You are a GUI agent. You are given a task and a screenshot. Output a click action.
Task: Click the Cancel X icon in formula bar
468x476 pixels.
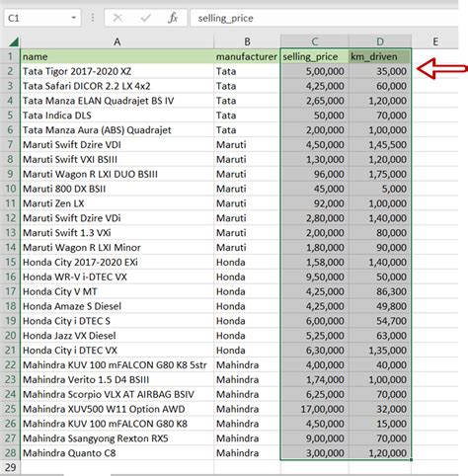pos(117,18)
